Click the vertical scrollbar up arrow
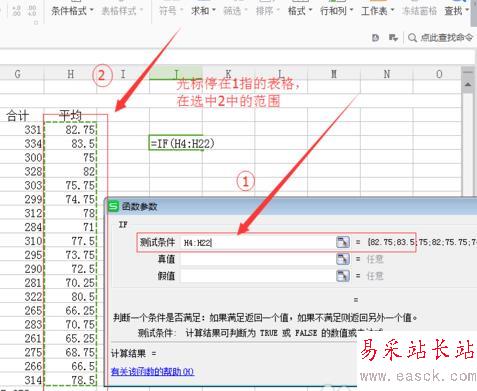 (468, 84)
